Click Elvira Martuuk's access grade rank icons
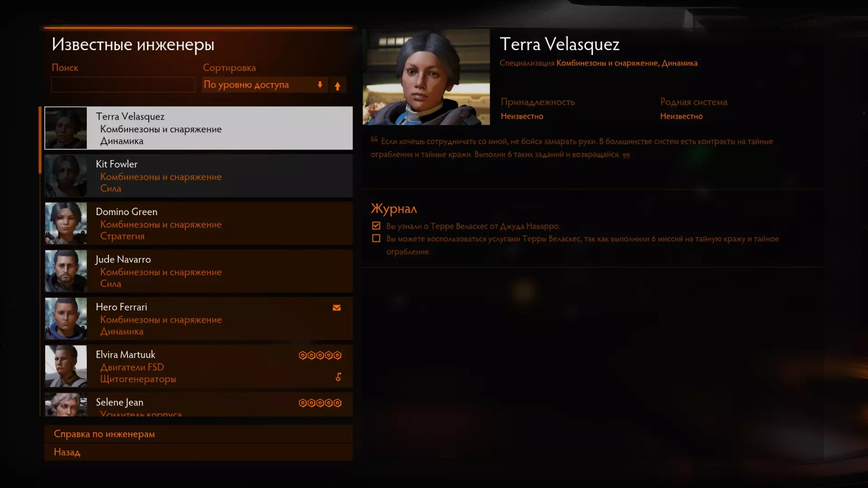868x488 pixels. (x=320, y=356)
